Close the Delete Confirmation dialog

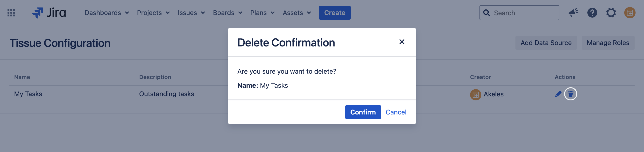[401, 42]
